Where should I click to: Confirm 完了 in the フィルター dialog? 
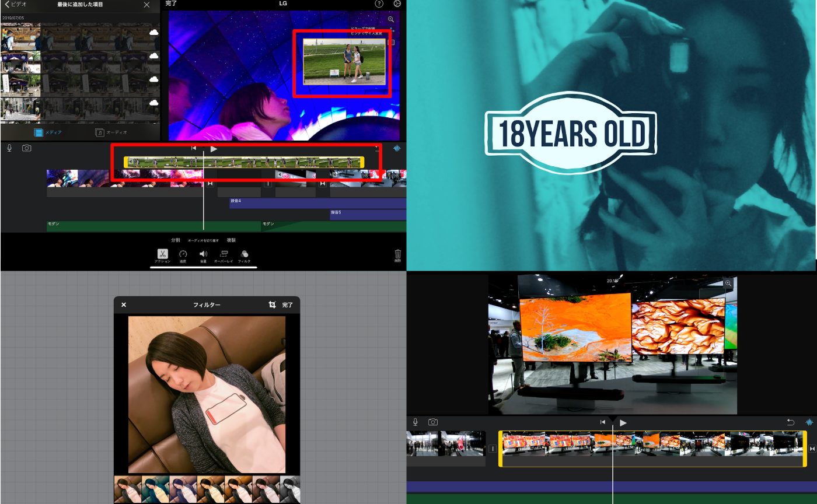click(x=288, y=304)
